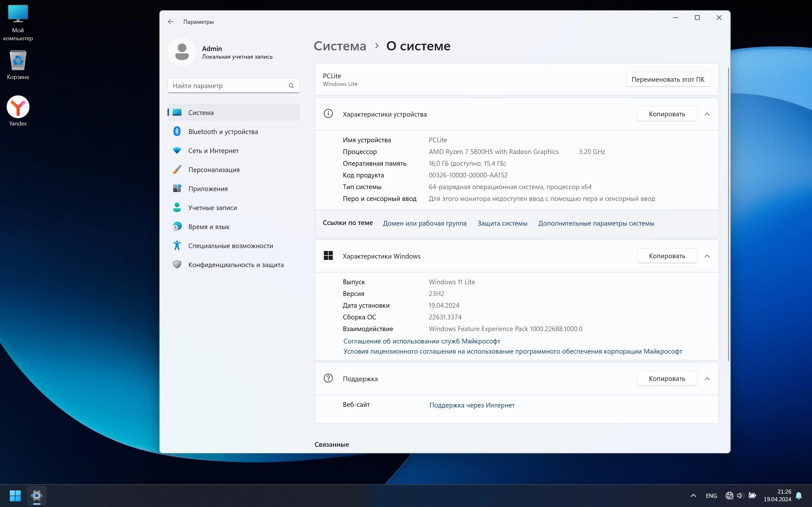The height and width of the screenshot is (507, 812).
Task: Open Специальные возможности section
Action: click(x=231, y=246)
